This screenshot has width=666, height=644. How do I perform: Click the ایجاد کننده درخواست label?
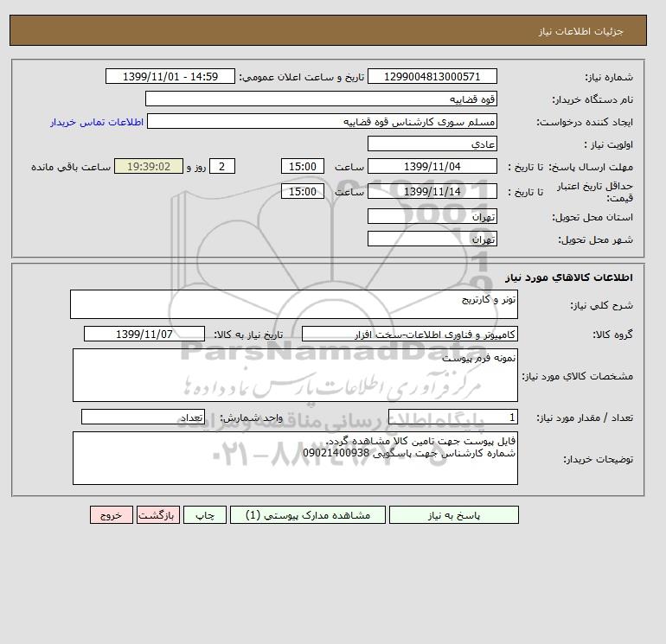tap(585, 122)
